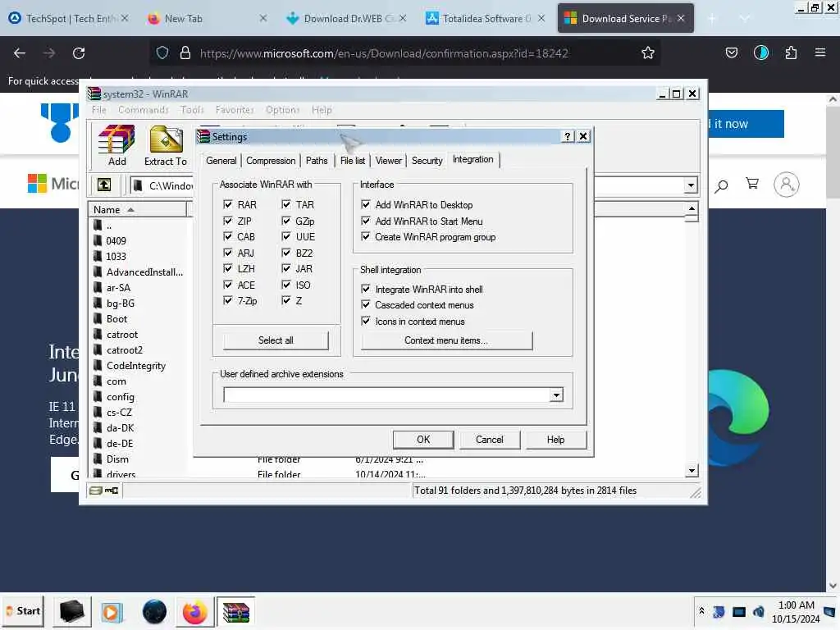
Task: Confirm settings with OK button
Action: tap(423, 440)
